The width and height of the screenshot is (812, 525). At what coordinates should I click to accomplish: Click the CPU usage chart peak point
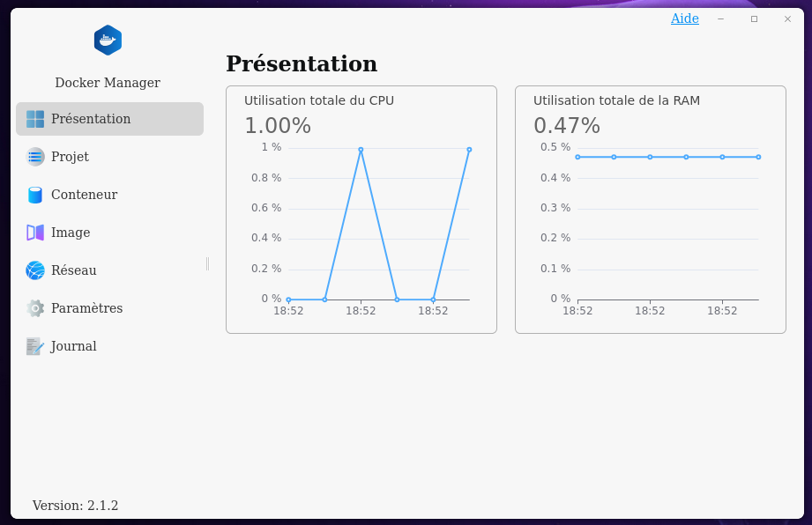[x=361, y=150]
